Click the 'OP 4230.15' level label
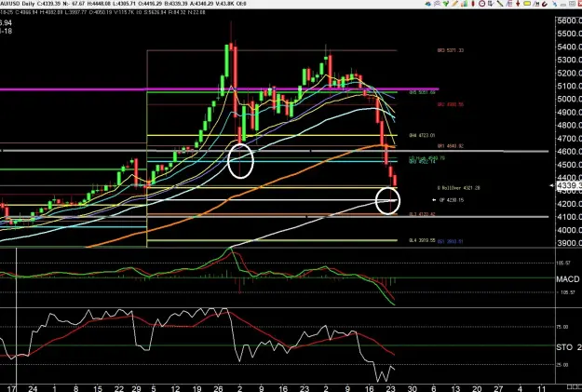The height and width of the screenshot is (392, 582). point(452,200)
